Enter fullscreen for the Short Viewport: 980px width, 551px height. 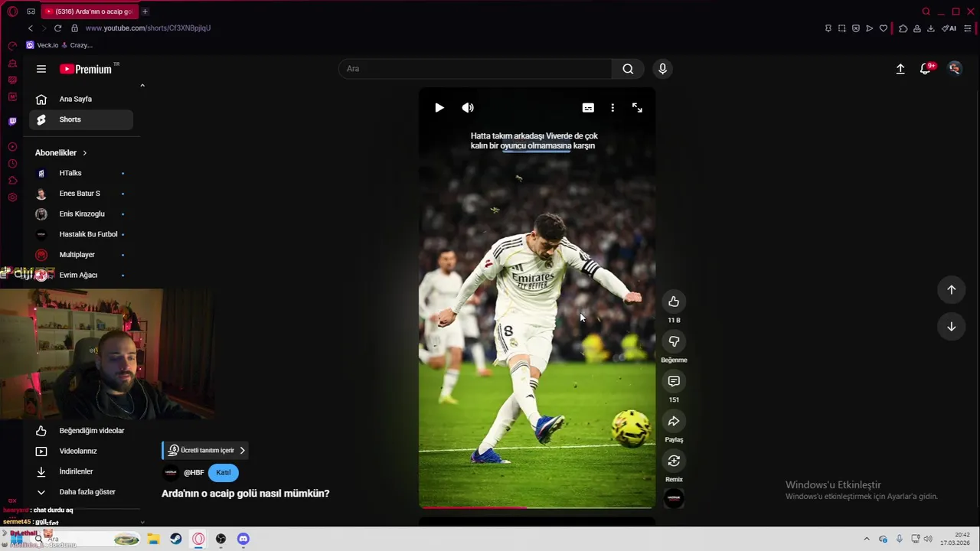coord(637,108)
